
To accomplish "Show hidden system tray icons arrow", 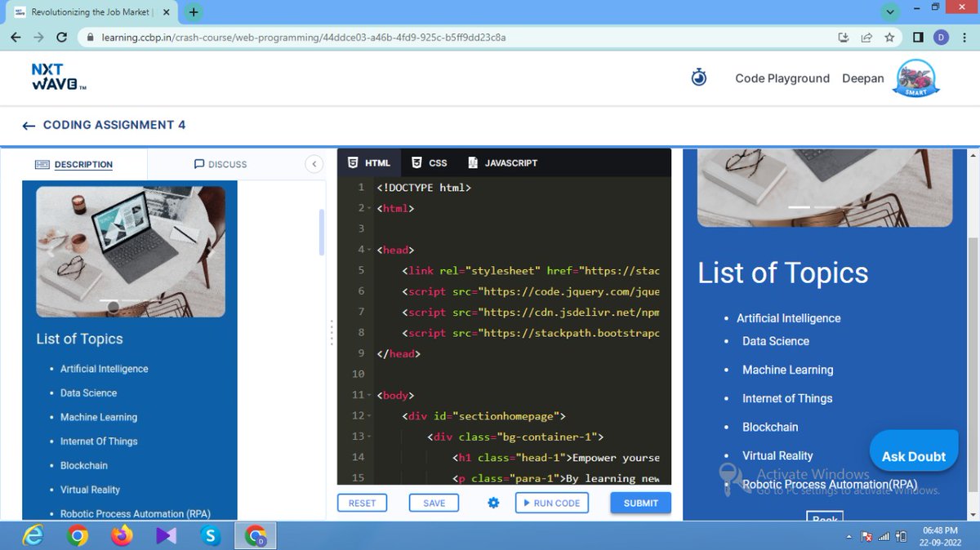I will click(850, 537).
